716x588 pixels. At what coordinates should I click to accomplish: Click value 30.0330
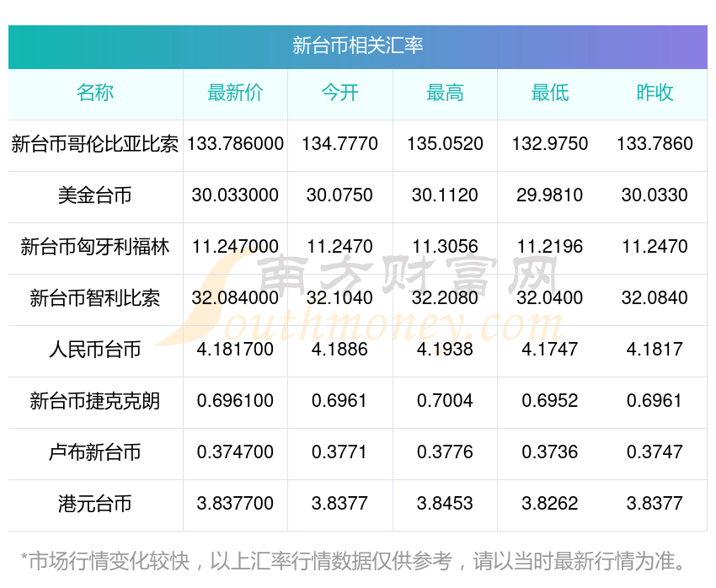click(x=655, y=195)
